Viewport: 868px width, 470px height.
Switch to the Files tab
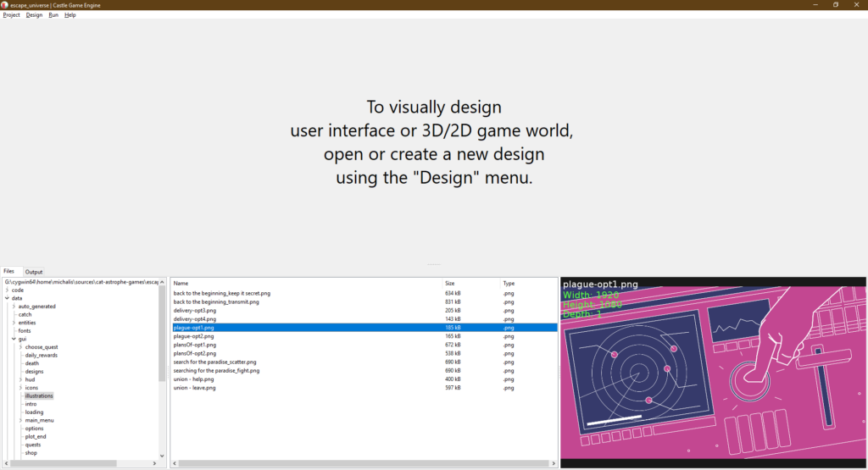8,272
